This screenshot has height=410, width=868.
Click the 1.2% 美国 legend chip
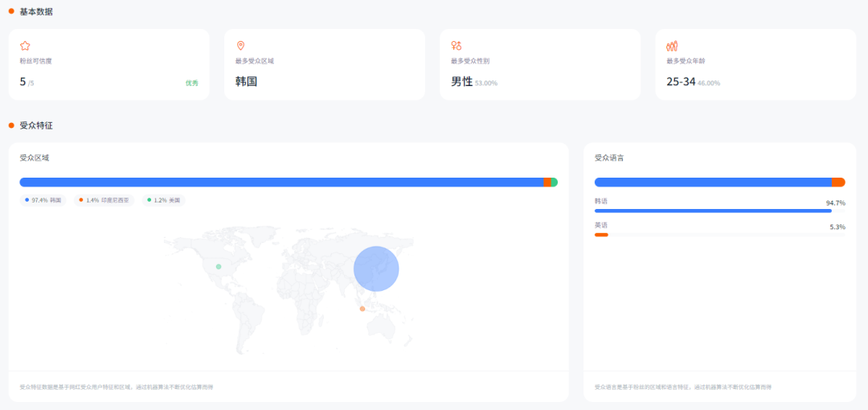[163, 200]
